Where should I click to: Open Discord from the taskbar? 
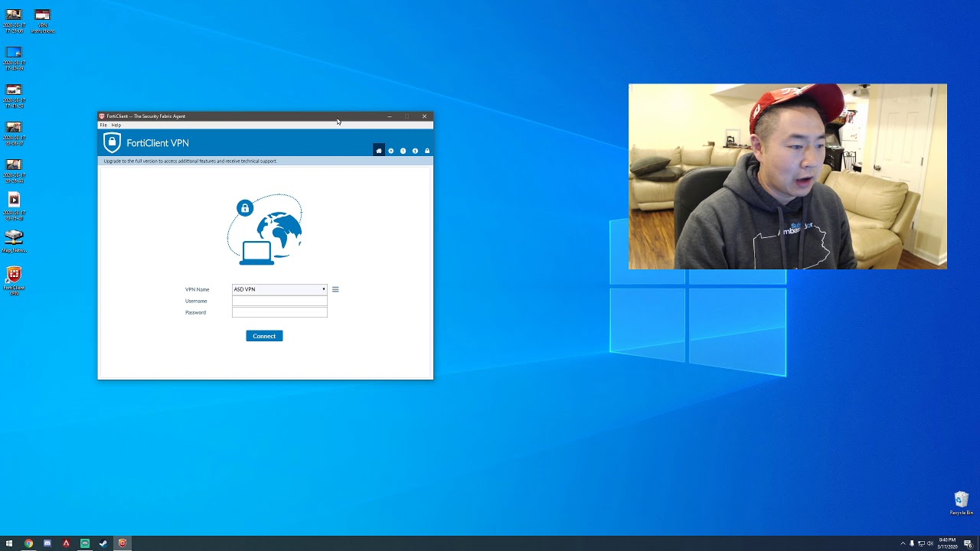(x=47, y=543)
